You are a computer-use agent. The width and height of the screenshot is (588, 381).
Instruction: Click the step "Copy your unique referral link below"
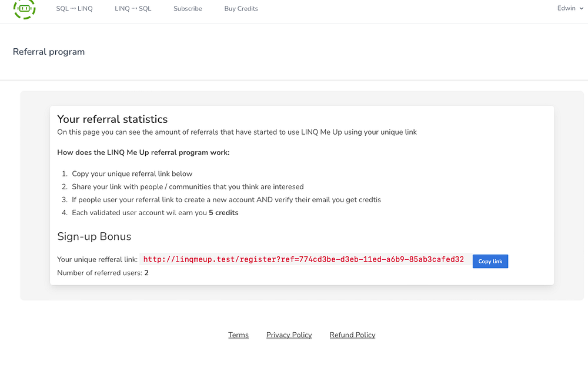pos(132,174)
